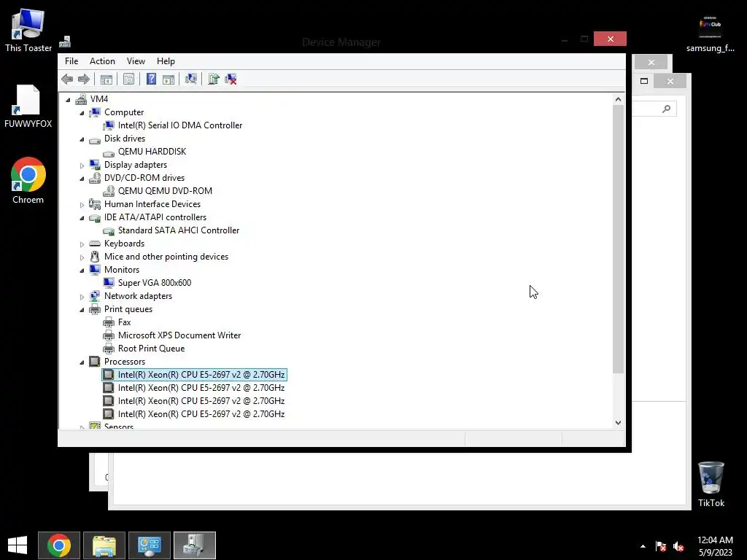Toggle the action pane toolbar button
This screenshot has height=560, width=747.
[x=169, y=79]
